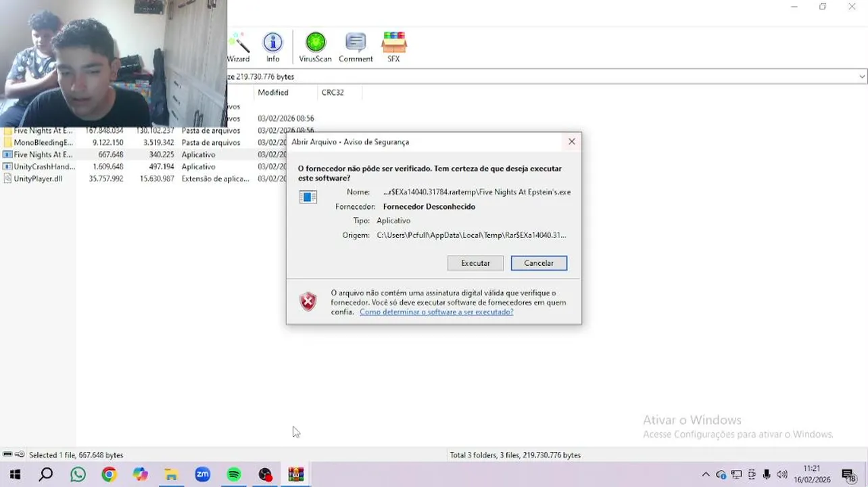Open the Wizard tool in WinRAR toolbar
Image resolution: width=868 pixels, height=487 pixels.
[238, 47]
